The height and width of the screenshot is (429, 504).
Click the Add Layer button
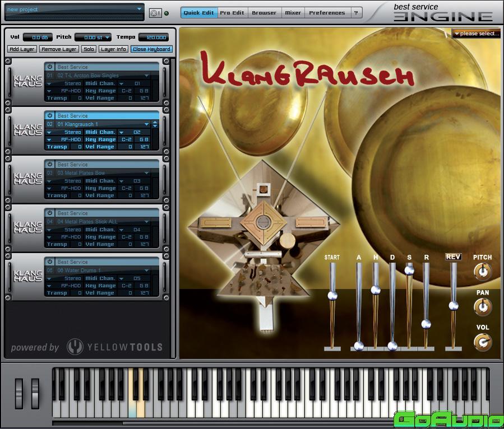[22, 49]
